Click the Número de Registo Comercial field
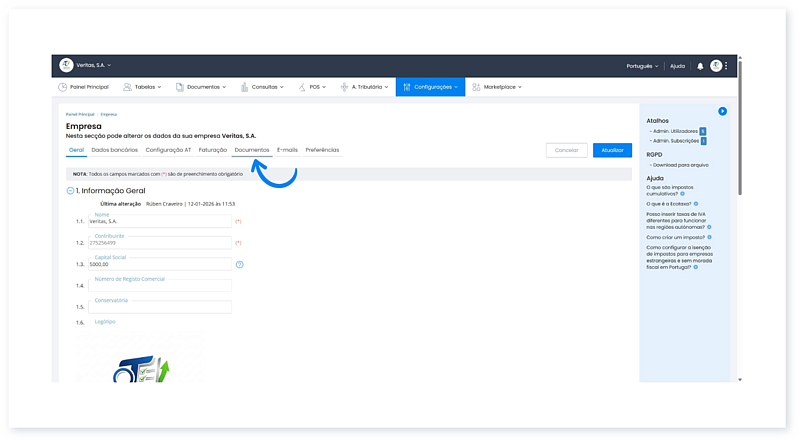This screenshot has width=800, height=442. point(159,286)
